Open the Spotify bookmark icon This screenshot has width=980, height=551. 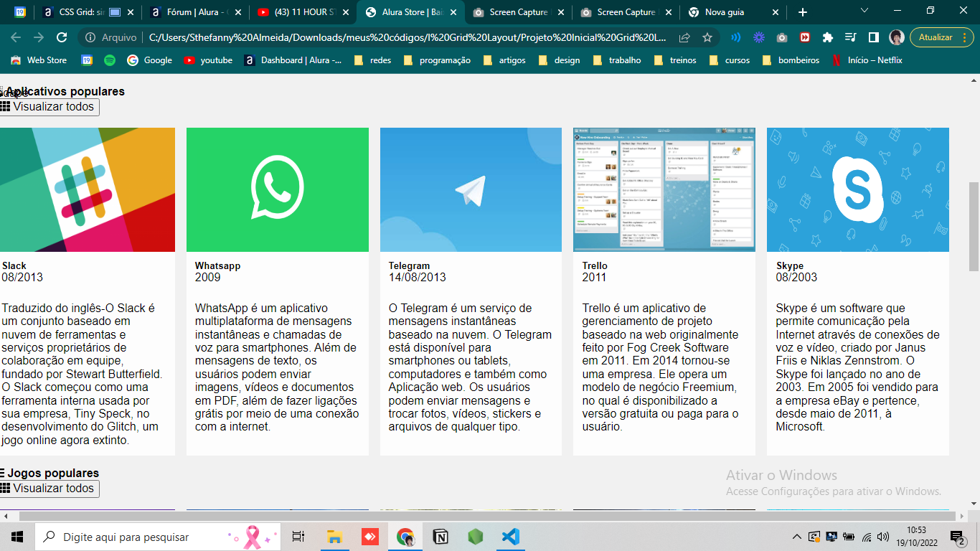point(110,60)
